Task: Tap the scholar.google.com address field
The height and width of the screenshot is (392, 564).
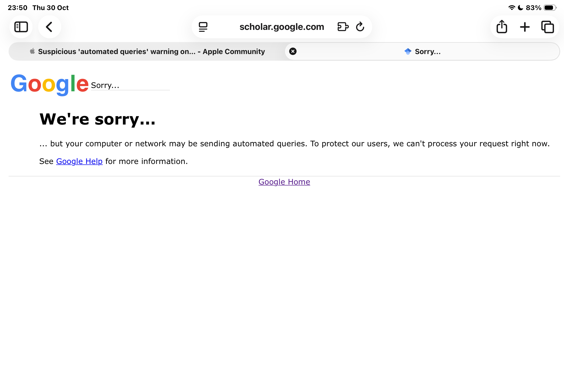Action: pyautogui.click(x=282, y=27)
